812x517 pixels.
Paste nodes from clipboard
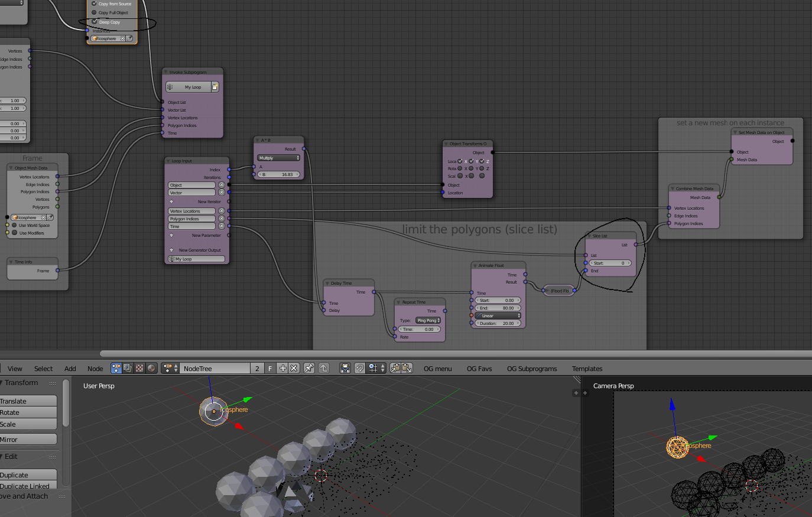tap(407, 368)
